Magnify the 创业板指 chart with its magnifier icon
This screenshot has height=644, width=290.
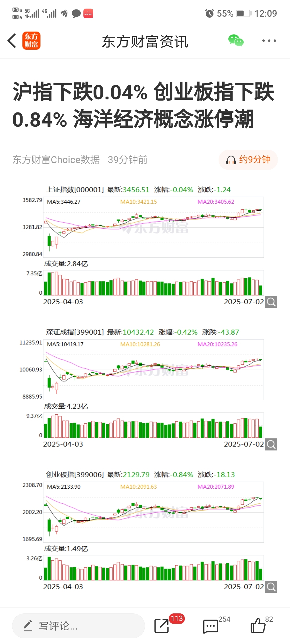[271, 587]
